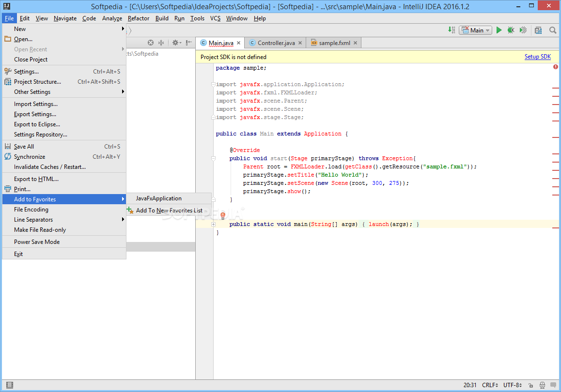The width and height of the screenshot is (561, 392).
Task: Click the Make Project down-arrow binary icon
Action: point(452,30)
